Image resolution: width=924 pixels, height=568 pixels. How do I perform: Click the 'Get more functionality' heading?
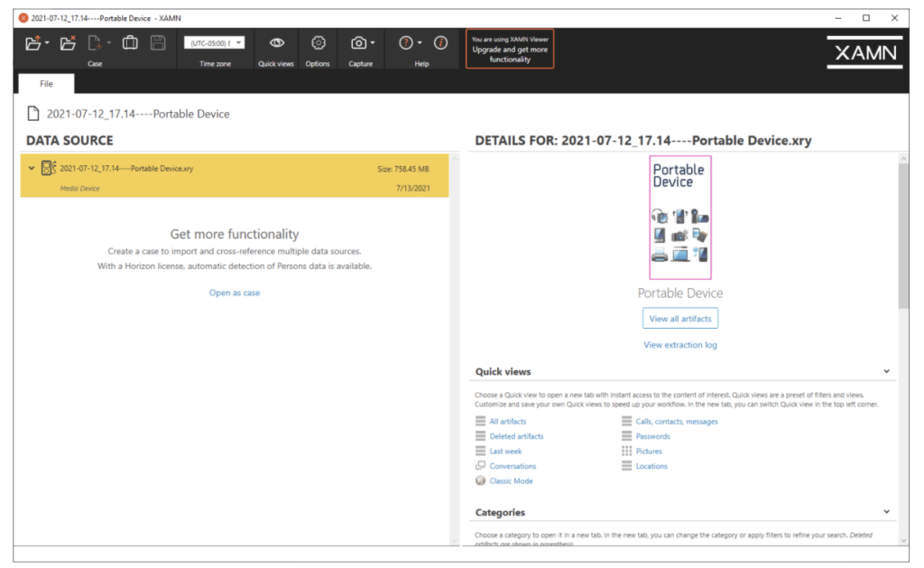coord(235,234)
